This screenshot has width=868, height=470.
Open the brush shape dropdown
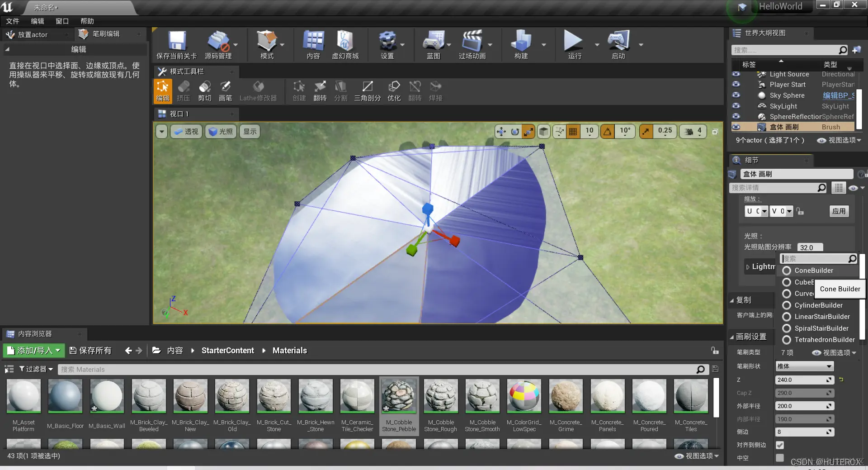[805, 366]
